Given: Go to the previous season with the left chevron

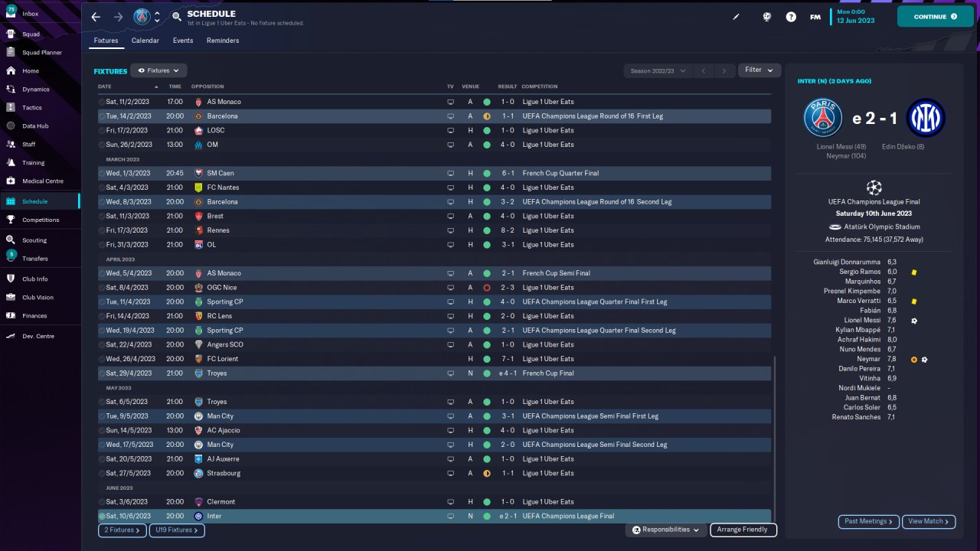Looking at the screenshot, I should click(x=704, y=70).
